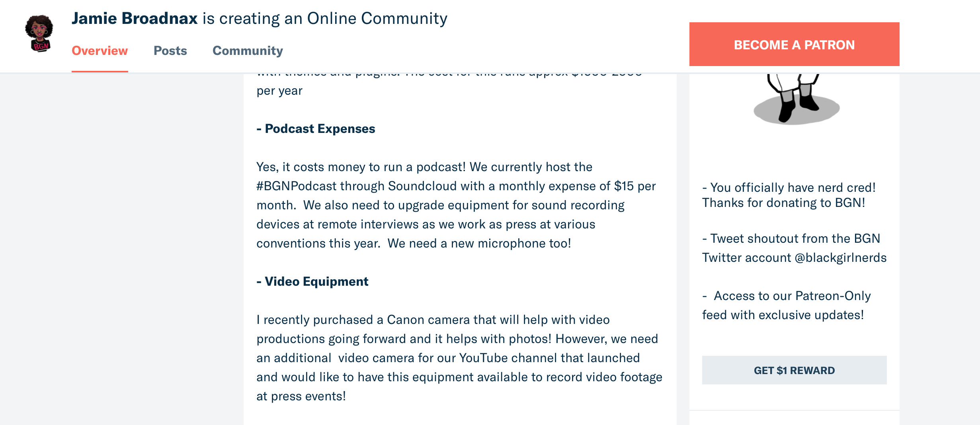Click "I recently purchased a Canon camera" line

(433, 320)
